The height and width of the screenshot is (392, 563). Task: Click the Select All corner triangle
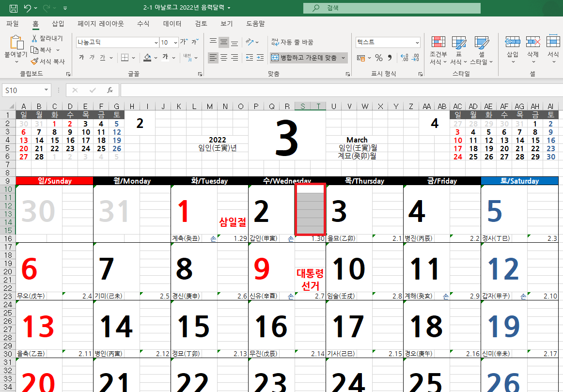pos(11,106)
